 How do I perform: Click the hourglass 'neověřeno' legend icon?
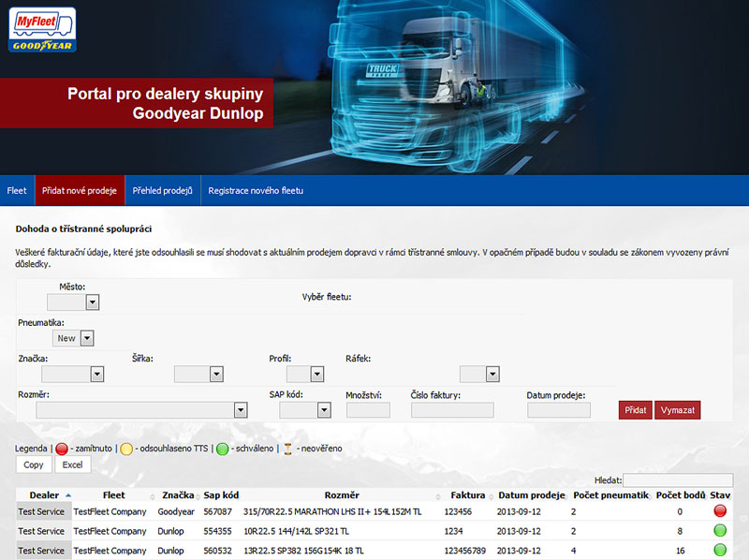(x=288, y=449)
